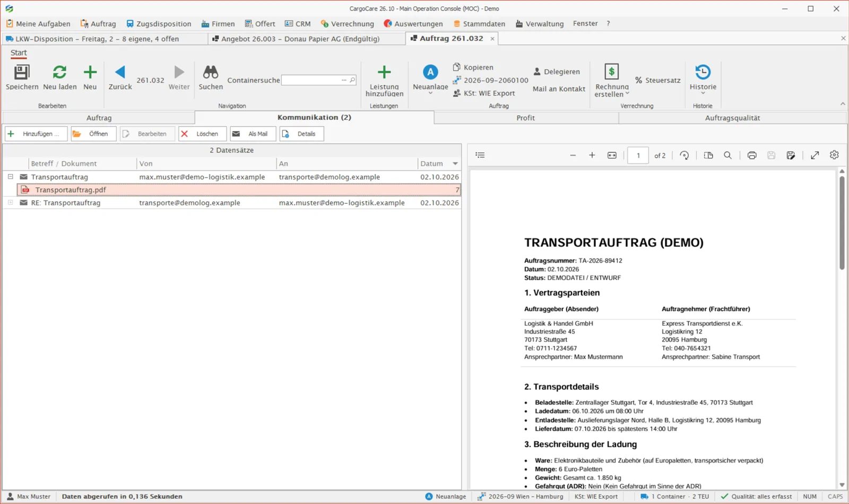
Task: Switch to the Profit tab
Action: click(526, 118)
